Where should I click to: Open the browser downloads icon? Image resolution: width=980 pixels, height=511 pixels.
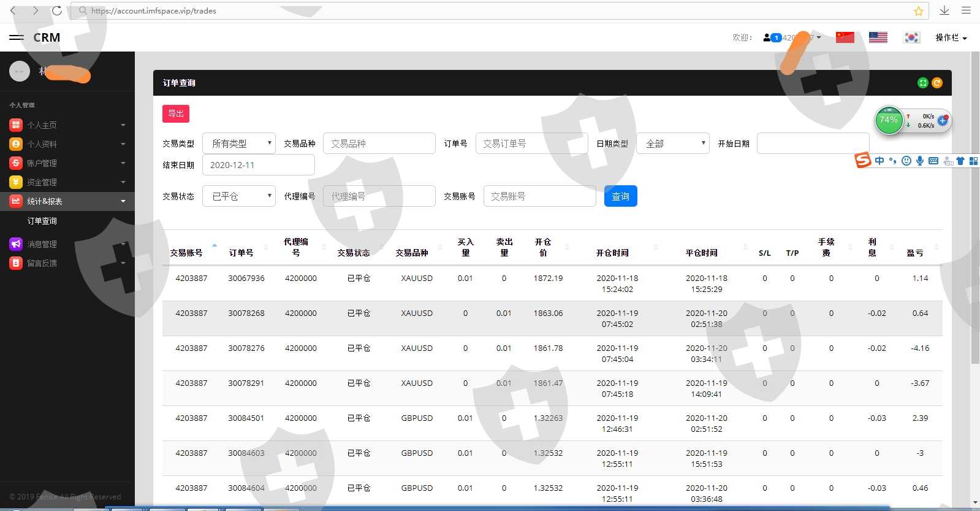pos(944,10)
